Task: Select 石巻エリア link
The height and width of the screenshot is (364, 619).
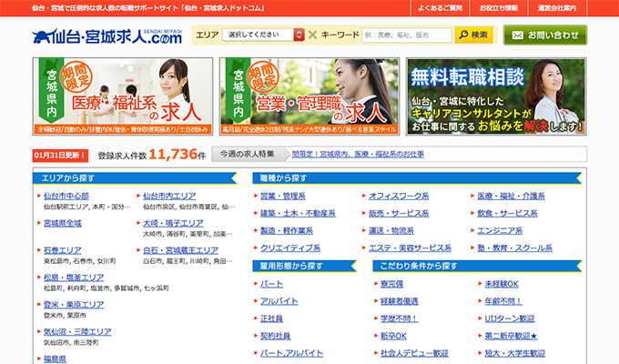Action: pos(63,250)
